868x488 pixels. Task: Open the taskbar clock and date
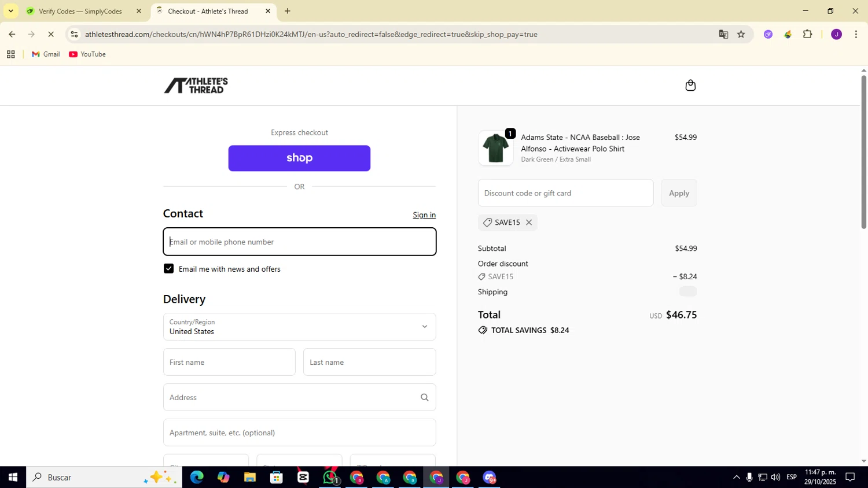(x=820, y=478)
